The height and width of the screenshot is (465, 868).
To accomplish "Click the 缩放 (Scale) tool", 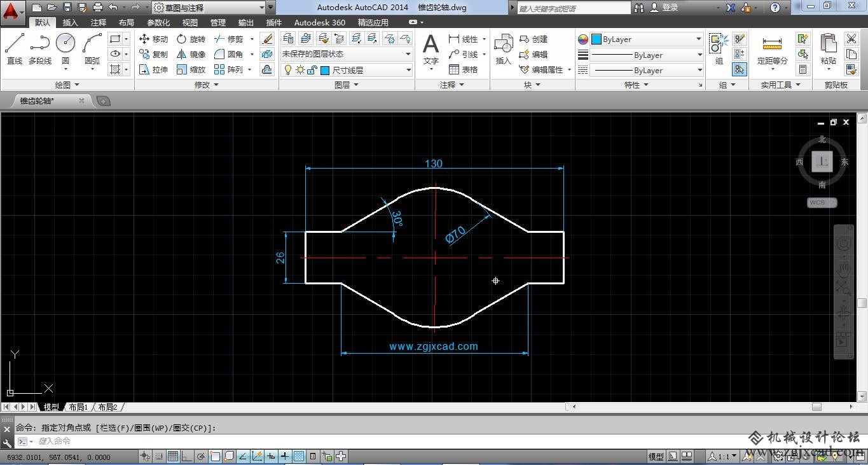I will 191,69.
